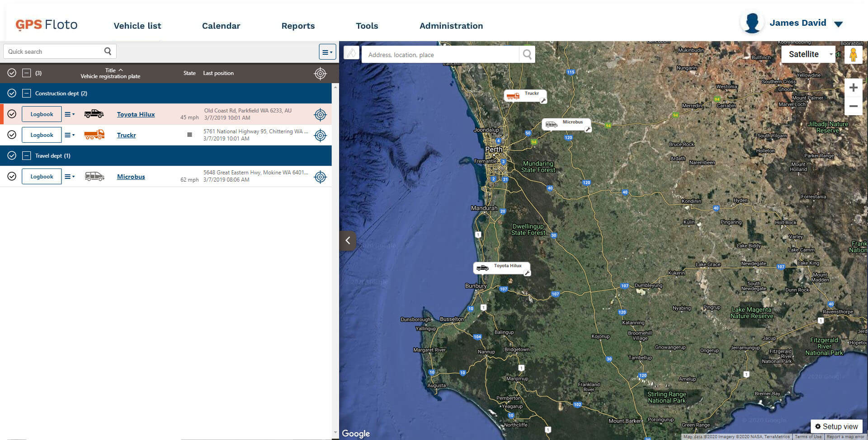Toggle the Microbus row checkbox
Viewport: 868px width, 440px height.
[x=12, y=177]
